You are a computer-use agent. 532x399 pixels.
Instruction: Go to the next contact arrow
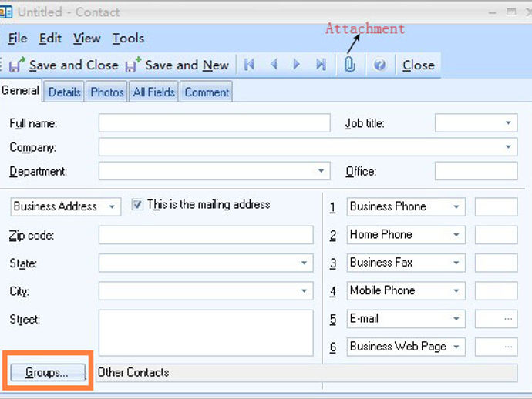pyautogui.click(x=297, y=65)
